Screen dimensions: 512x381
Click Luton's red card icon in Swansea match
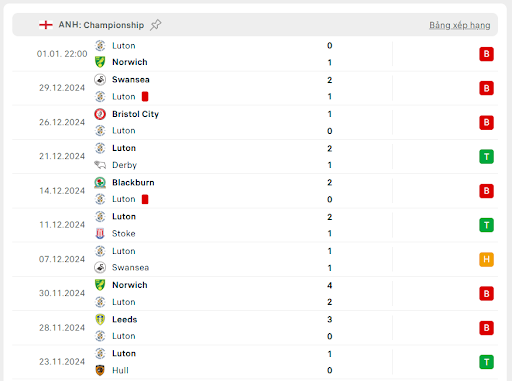145,97
